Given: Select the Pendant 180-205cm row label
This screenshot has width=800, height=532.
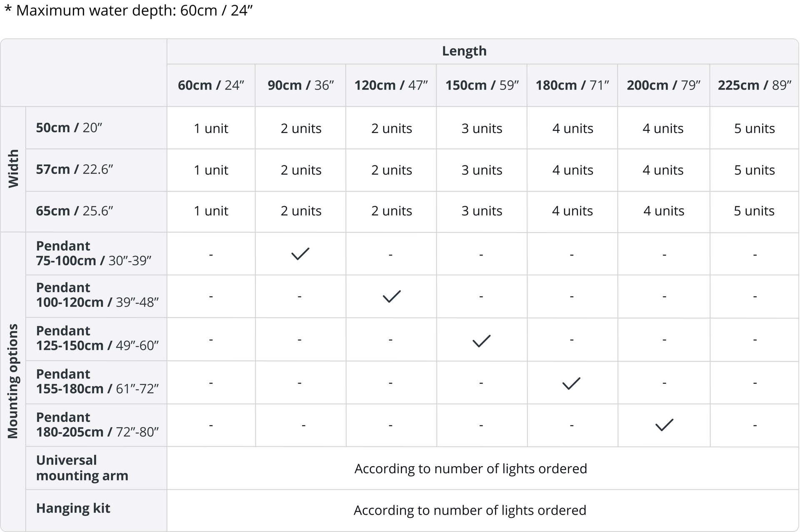Looking at the screenshot, I should coord(97,425).
